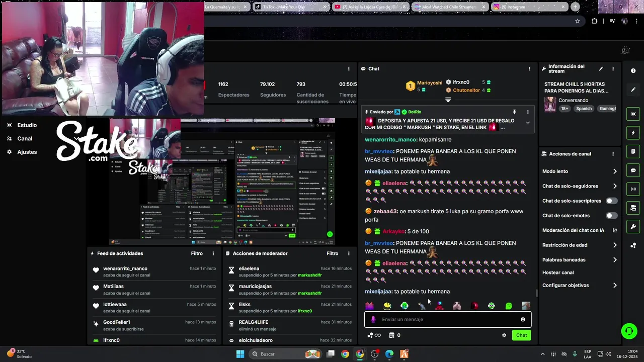The image size is (644, 362).
Task: Focus the Enviar un mensaje field
Action: point(447,319)
